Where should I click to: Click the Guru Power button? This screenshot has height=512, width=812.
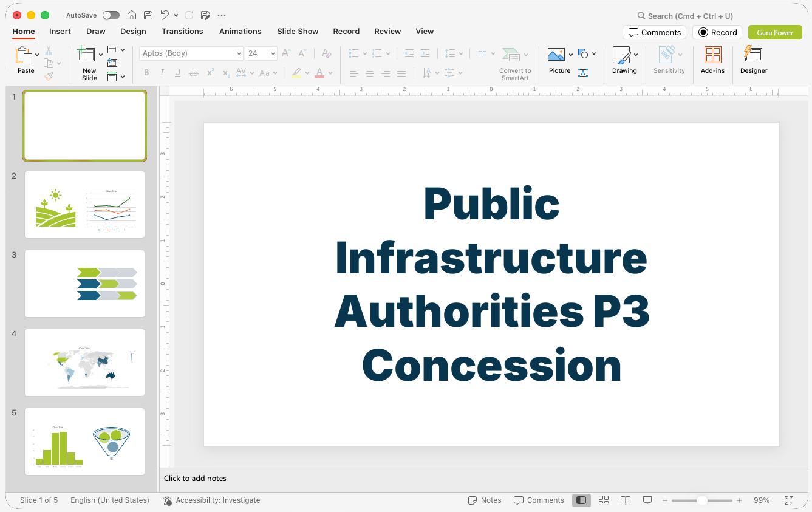click(775, 33)
